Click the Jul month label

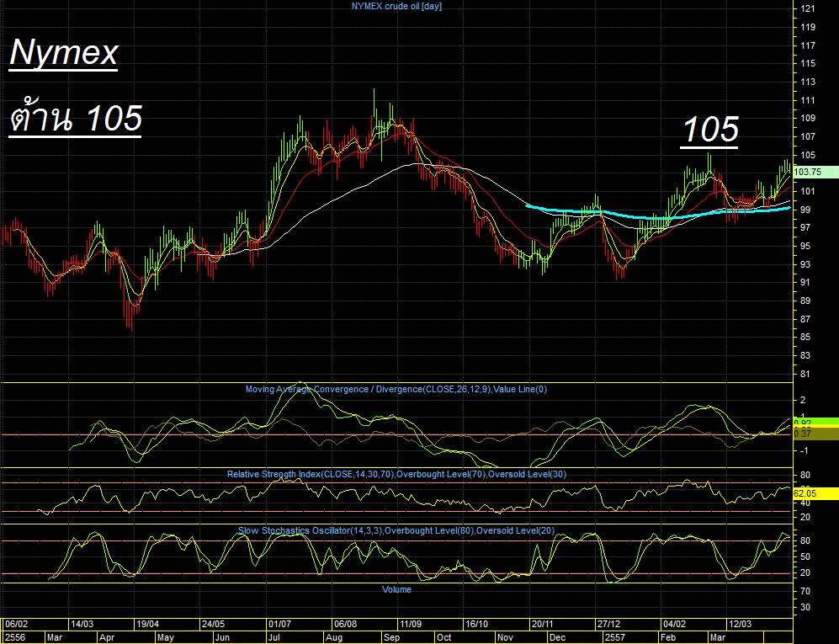tap(273, 637)
